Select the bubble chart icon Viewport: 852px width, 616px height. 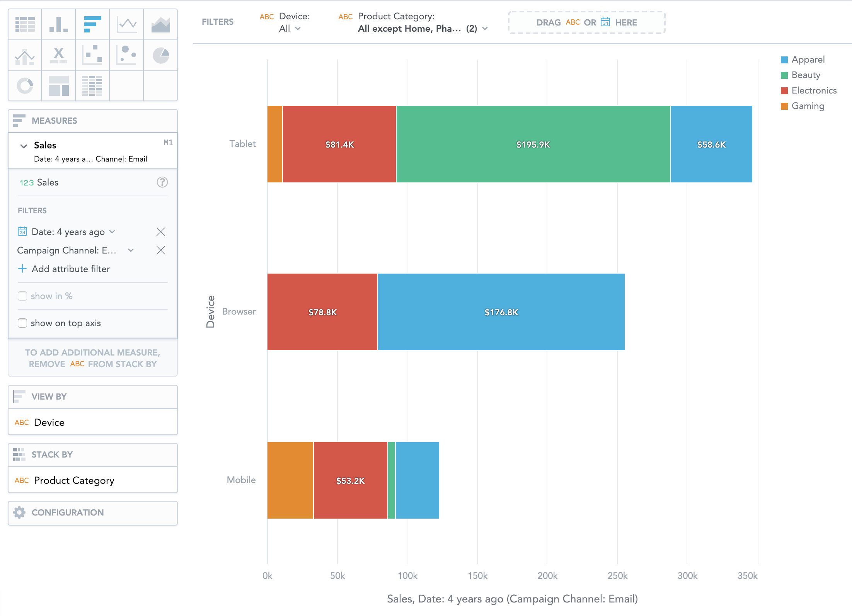[x=126, y=55]
